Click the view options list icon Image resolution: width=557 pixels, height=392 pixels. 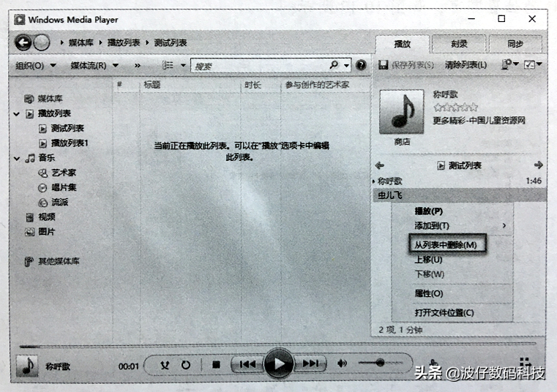pos(168,65)
